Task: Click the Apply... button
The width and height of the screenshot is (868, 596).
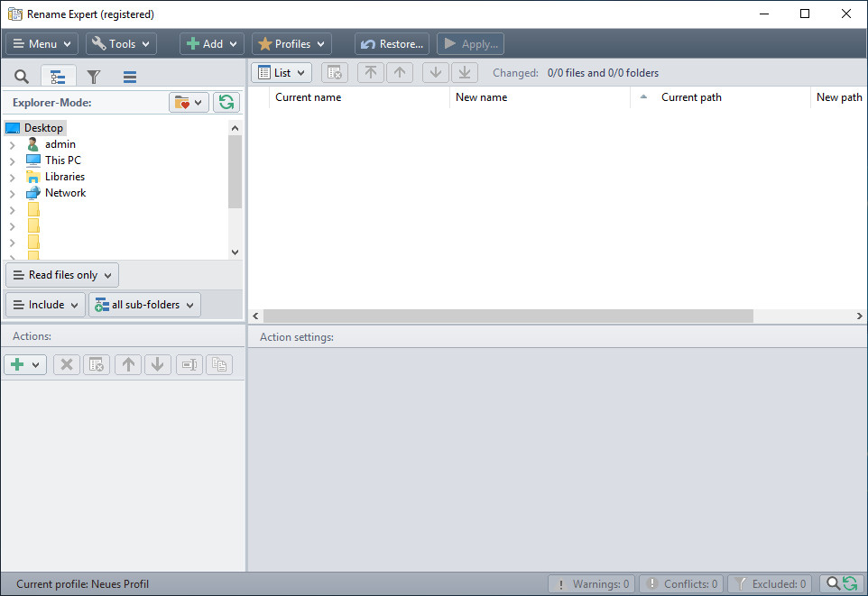Action: pos(470,43)
